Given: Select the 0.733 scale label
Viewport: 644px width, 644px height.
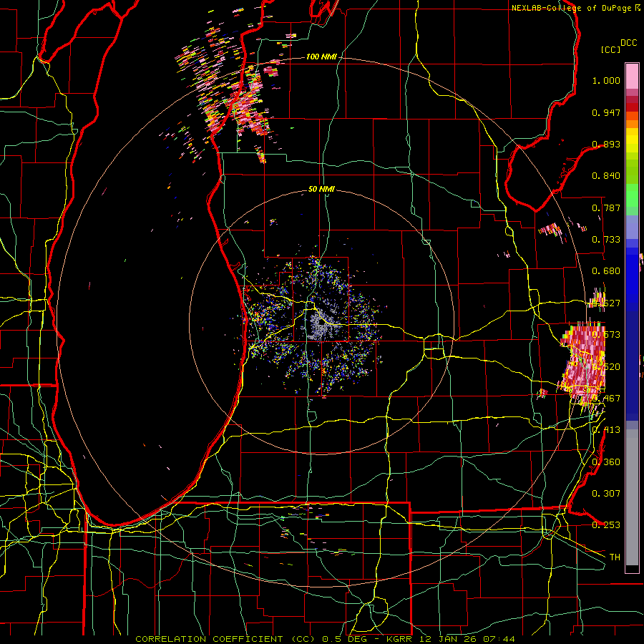Looking at the screenshot, I should 606,240.
